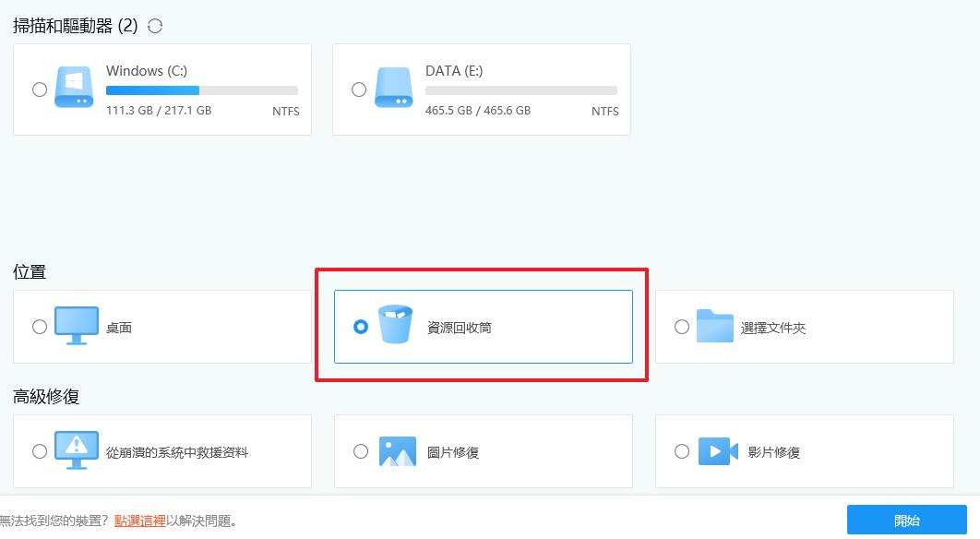Select the 桌面 radio button
Image resolution: width=980 pixels, height=539 pixels.
click(40, 327)
